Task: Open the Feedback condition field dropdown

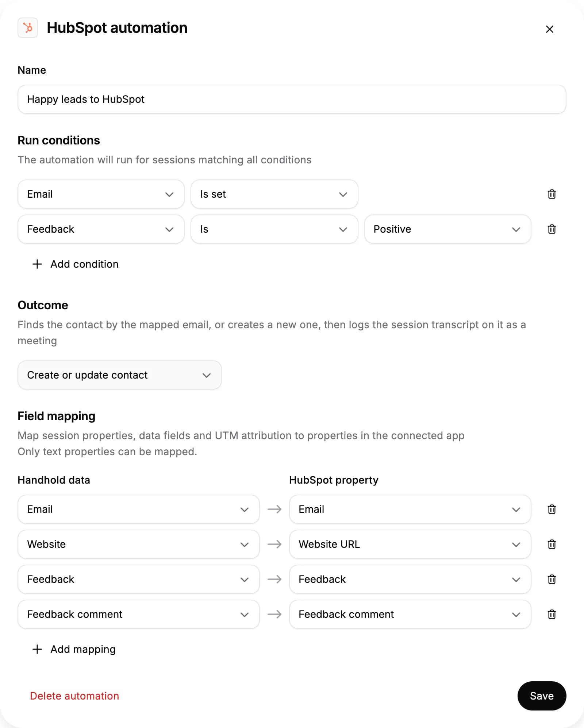Action: click(101, 229)
